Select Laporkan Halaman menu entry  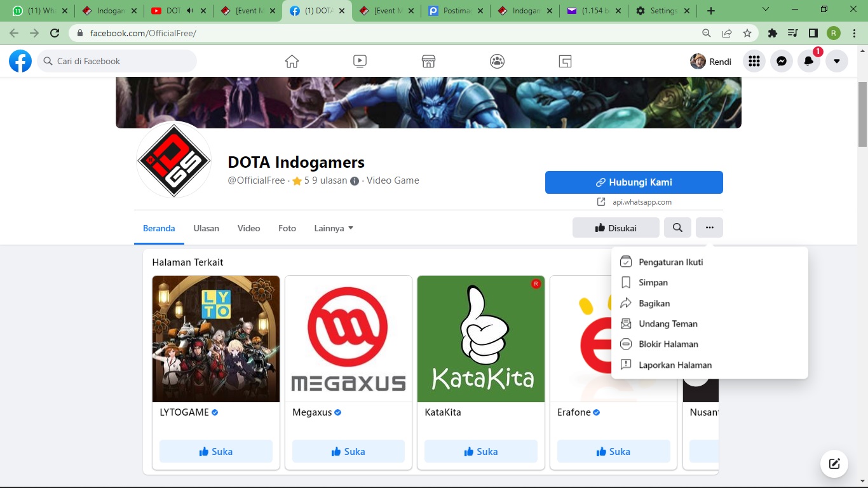(x=710, y=365)
